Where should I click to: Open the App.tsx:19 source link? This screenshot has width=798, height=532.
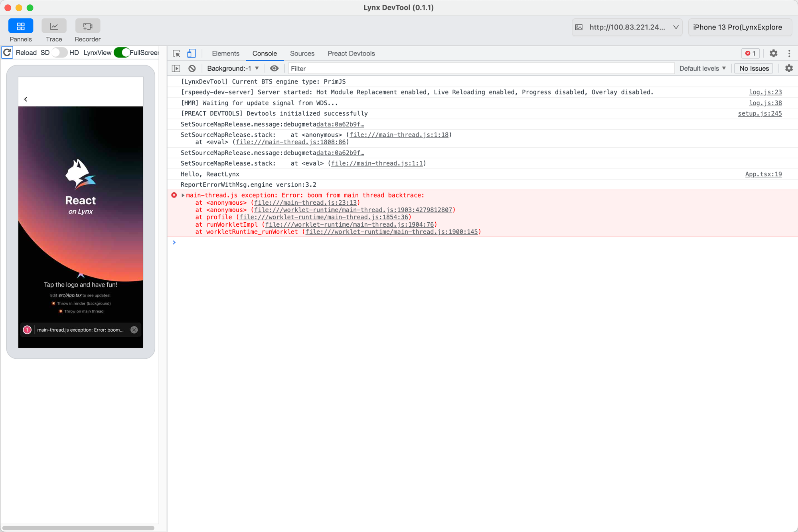pyautogui.click(x=763, y=174)
